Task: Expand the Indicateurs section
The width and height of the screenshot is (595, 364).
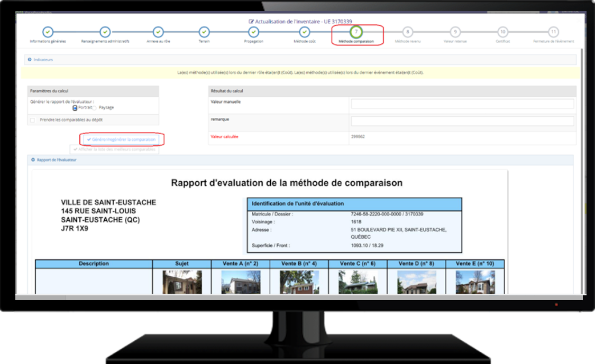Action: [30, 60]
